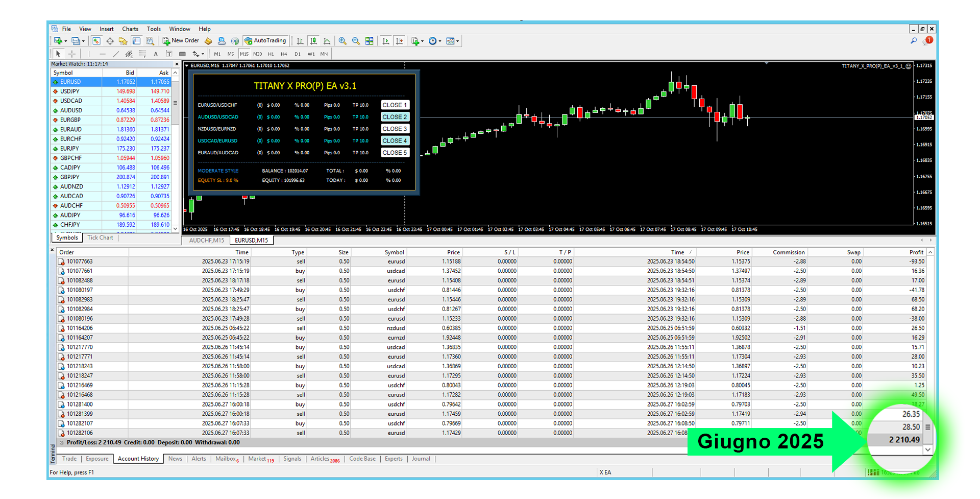Select the Crosshair cursor tool
The image size is (980, 499).
click(x=72, y=54)
